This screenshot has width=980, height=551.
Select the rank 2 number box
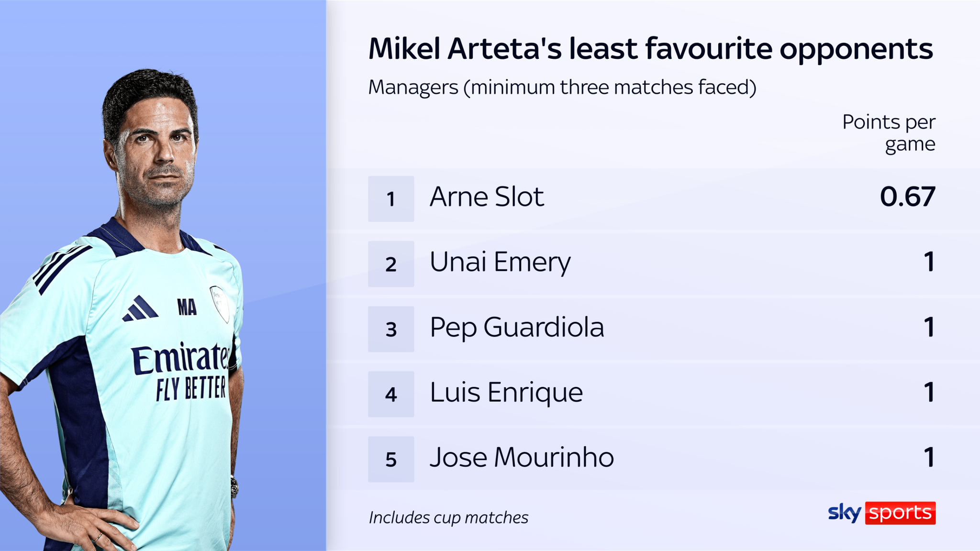(x=390, y=264)
